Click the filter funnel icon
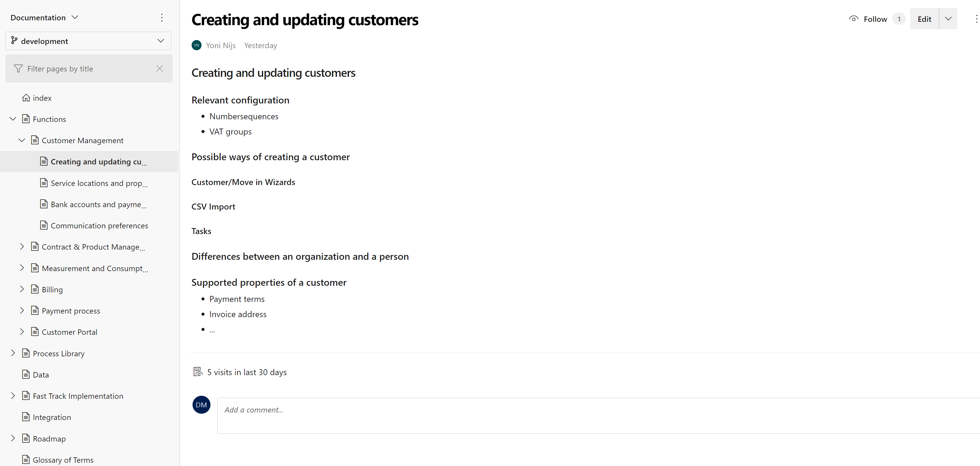980x466 pixels. tap(18, 68)
